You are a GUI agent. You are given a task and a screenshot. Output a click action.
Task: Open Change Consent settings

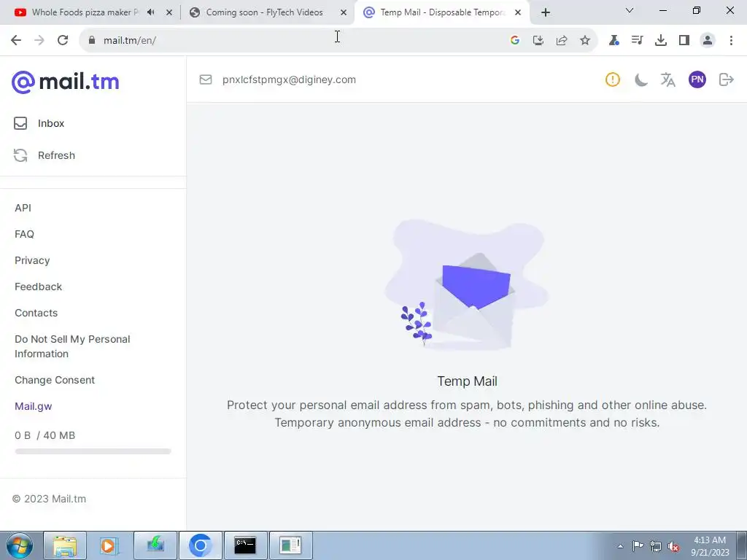click(x=55, y=380)
